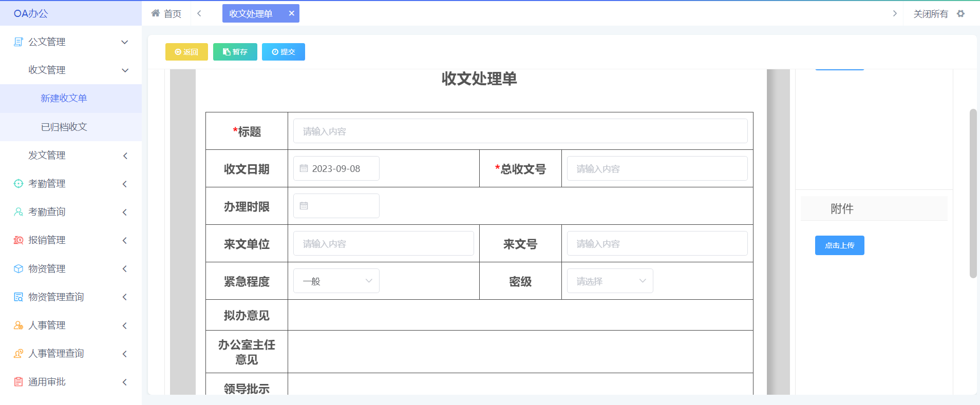Click the 提交 submit button

(x=284, y=52)
